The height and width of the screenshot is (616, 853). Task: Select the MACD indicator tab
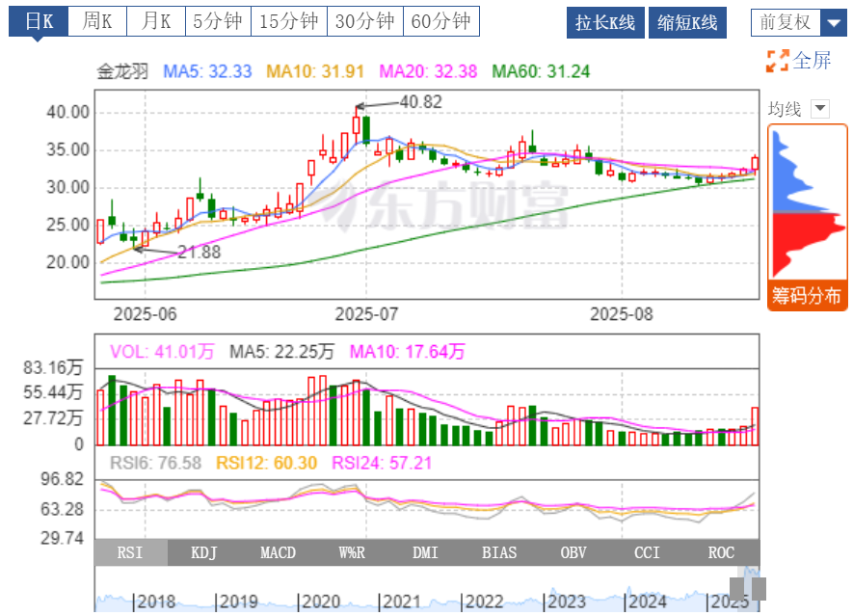click(x=278, y=553)
